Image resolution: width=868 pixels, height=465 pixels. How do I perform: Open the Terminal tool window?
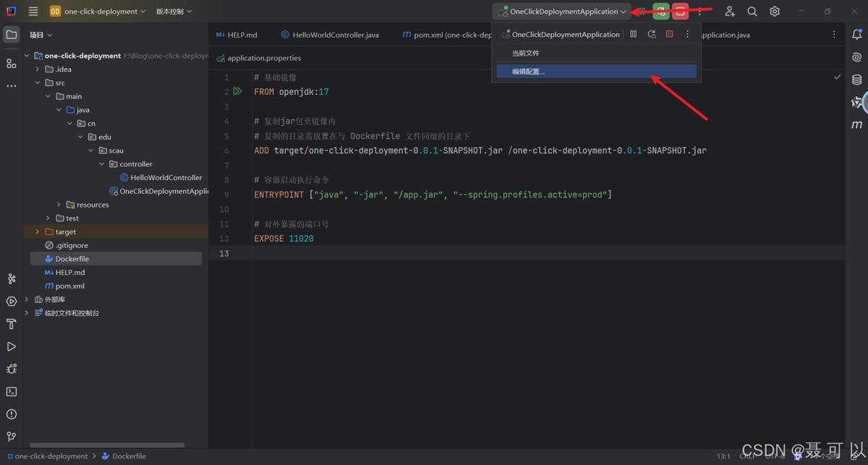coord(11,391)
